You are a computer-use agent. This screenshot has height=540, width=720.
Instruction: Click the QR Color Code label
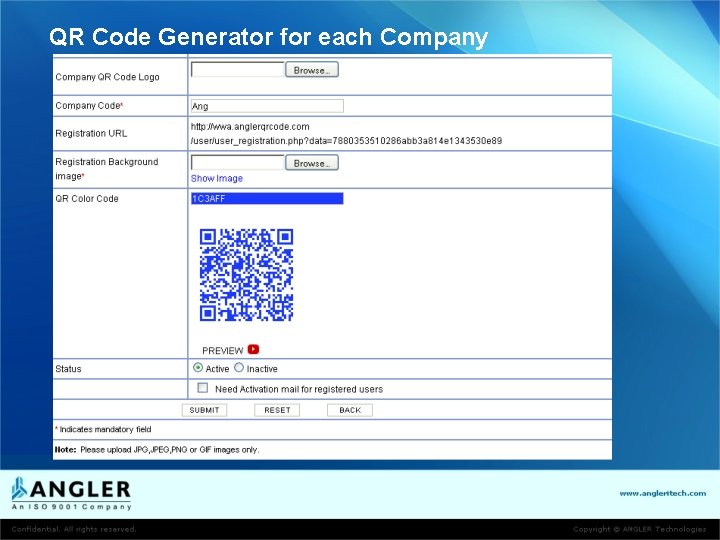87,199
